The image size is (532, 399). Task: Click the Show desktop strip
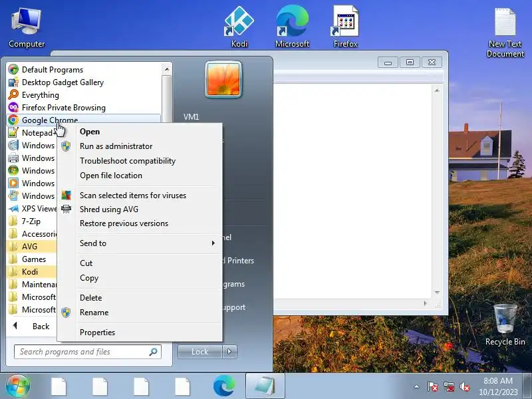[527, 386]
